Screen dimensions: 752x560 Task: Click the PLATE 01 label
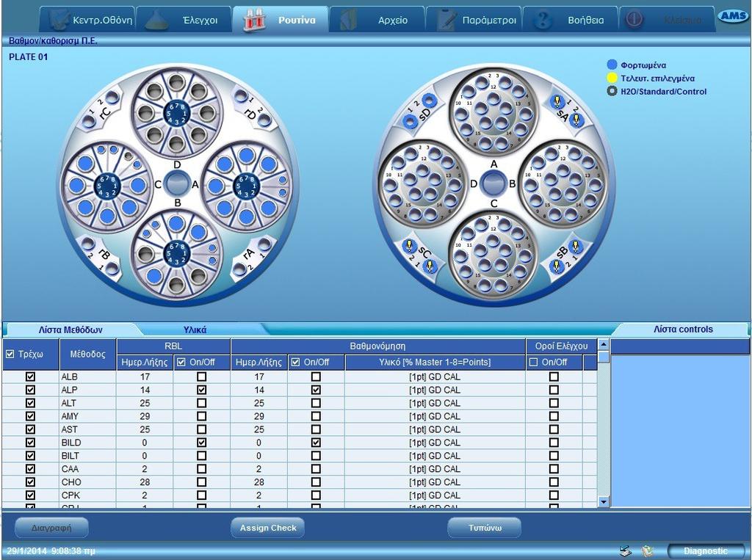(29, 57)
